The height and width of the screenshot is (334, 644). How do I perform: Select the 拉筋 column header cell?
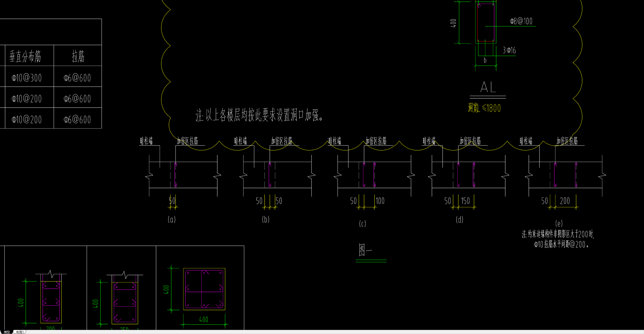tap(78, 56)
